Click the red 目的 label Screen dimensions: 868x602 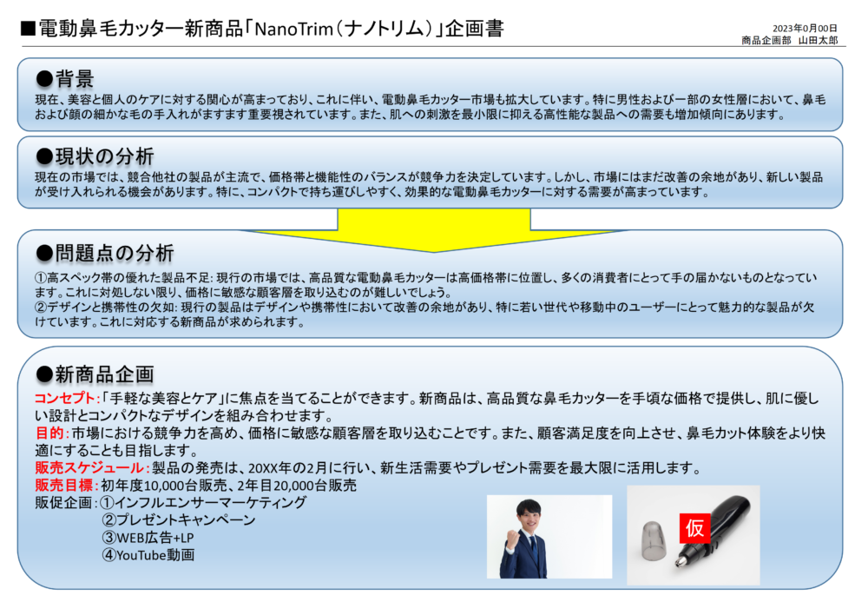[49, 433]
